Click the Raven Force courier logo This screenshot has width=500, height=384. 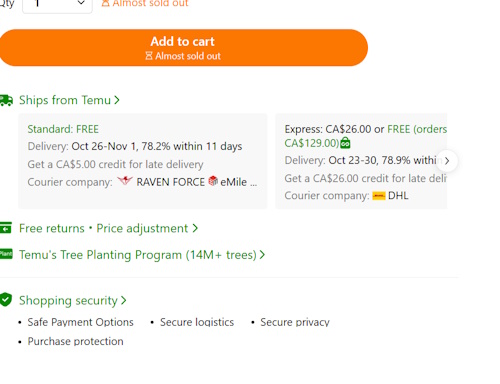pos(125,181)
